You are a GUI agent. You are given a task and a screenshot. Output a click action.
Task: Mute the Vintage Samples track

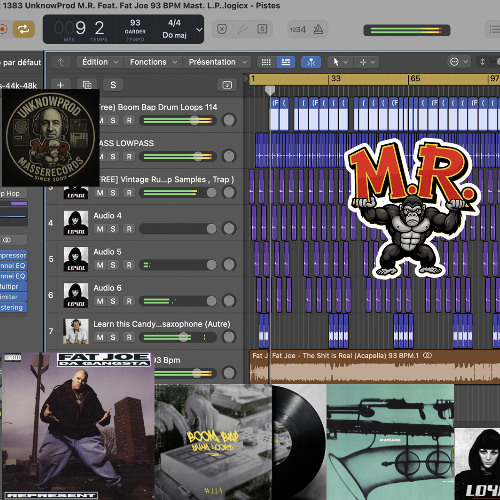tap(100, 193)
